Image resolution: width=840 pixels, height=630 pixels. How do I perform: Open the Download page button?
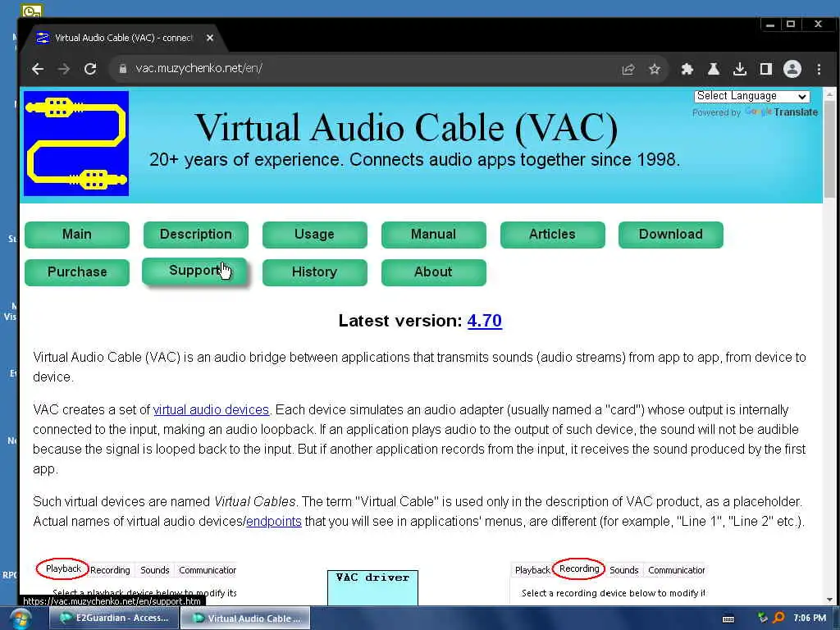pos(671,235)
